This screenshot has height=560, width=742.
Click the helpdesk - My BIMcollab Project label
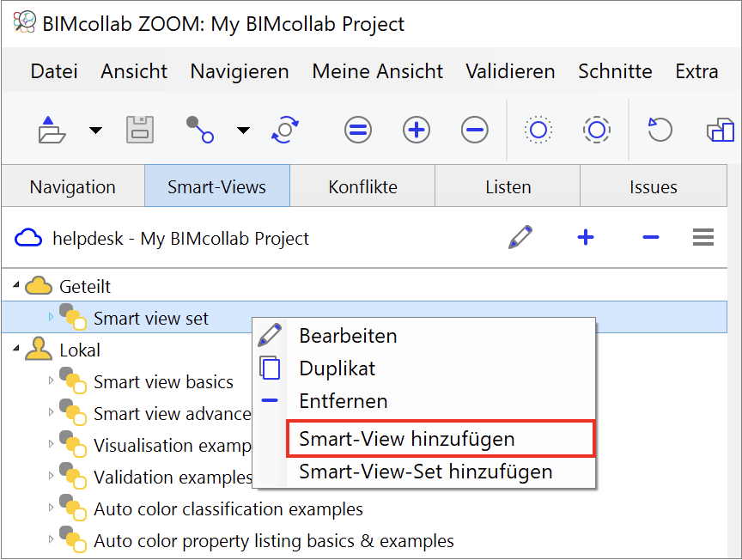180,238
